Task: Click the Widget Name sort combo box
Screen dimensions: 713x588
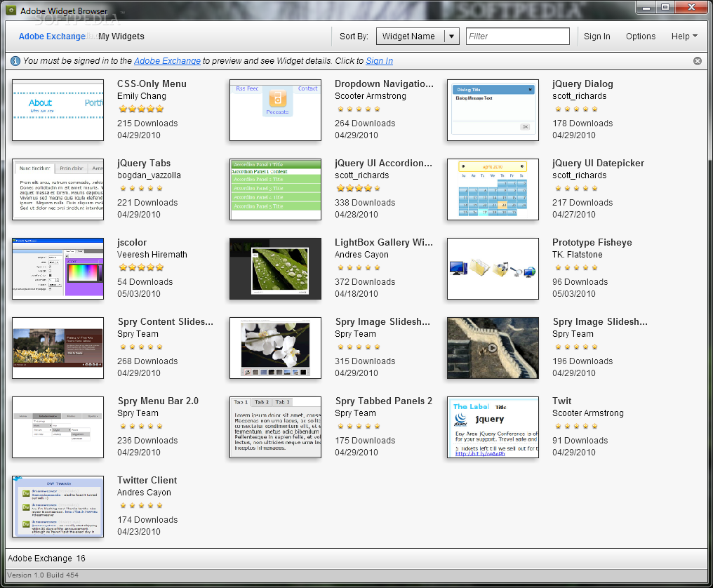Action: pyautogui.click(x=409, y=36)
